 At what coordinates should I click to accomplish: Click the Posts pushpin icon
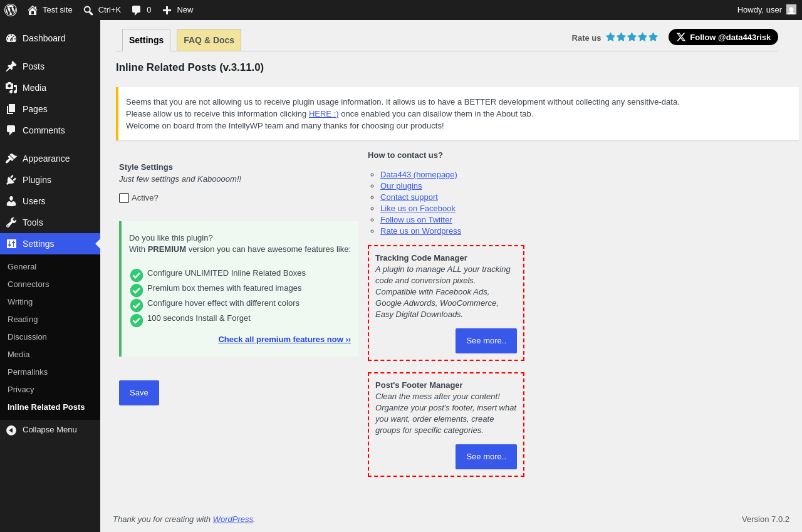(x=11, y=66)
